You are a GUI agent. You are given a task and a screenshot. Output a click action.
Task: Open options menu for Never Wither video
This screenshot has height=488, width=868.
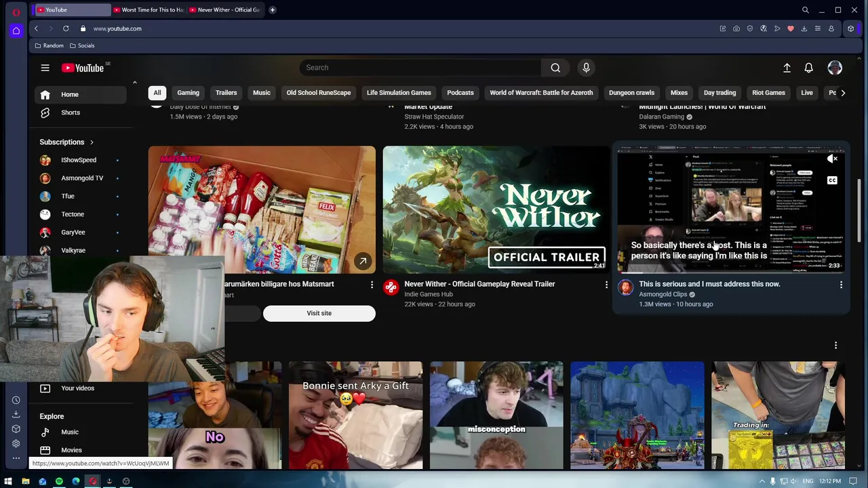pyautogui.click(x=606, y=285)
